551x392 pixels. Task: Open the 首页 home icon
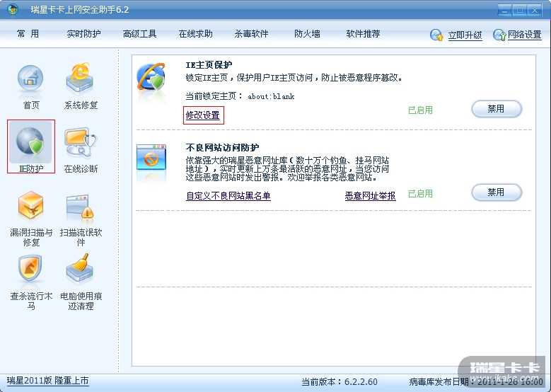[30, 81]
